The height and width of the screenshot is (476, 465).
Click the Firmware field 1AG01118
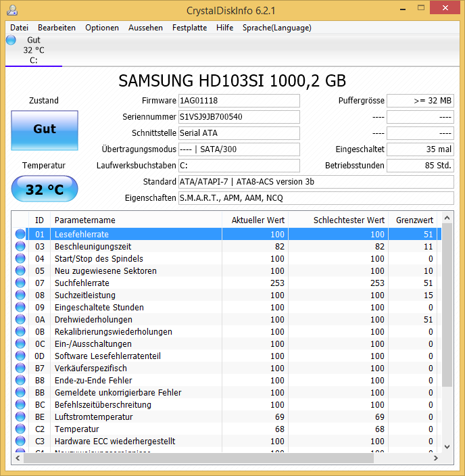tap(239, 101)
